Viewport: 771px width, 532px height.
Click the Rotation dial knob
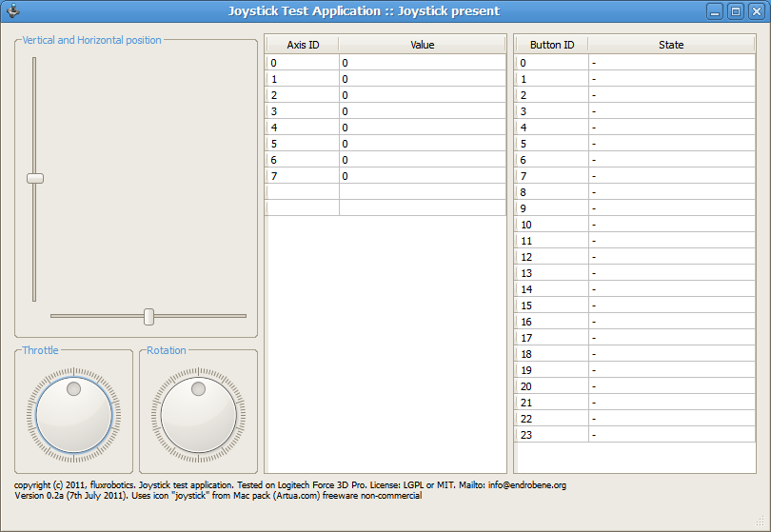click(x=199, y=415)
